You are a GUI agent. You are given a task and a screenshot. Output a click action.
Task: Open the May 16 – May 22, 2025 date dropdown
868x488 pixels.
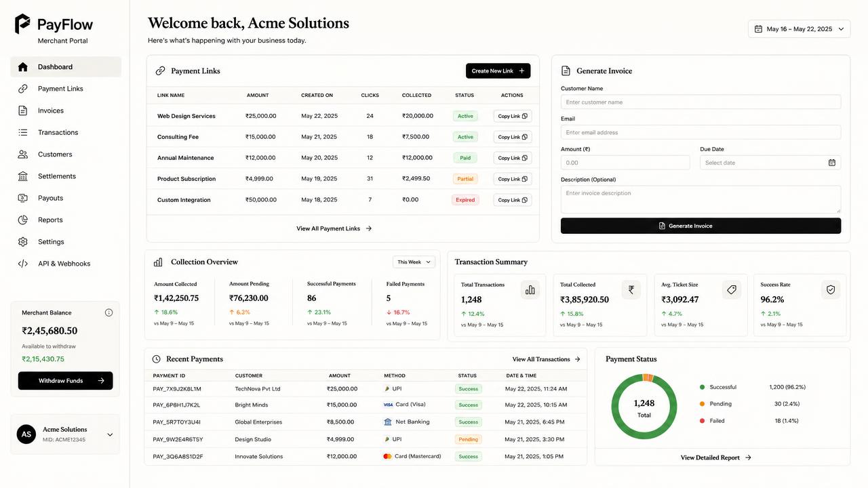coord(800,29)
